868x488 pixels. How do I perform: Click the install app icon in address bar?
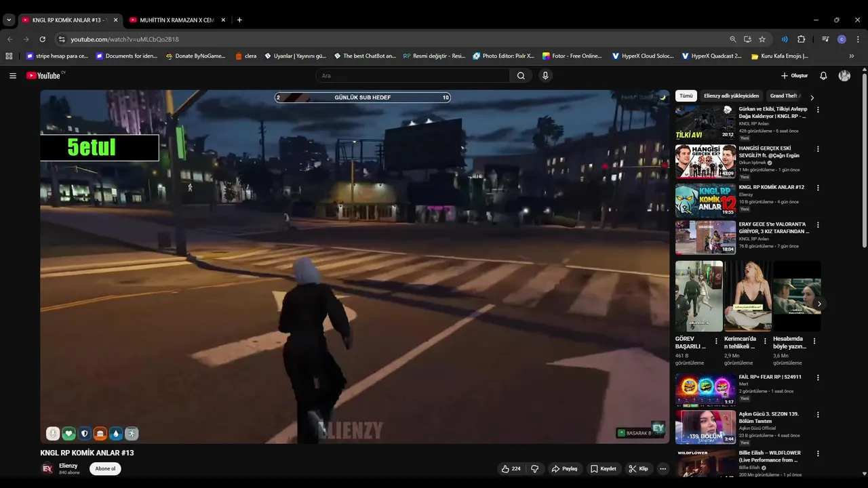click(x=747, y=39)
